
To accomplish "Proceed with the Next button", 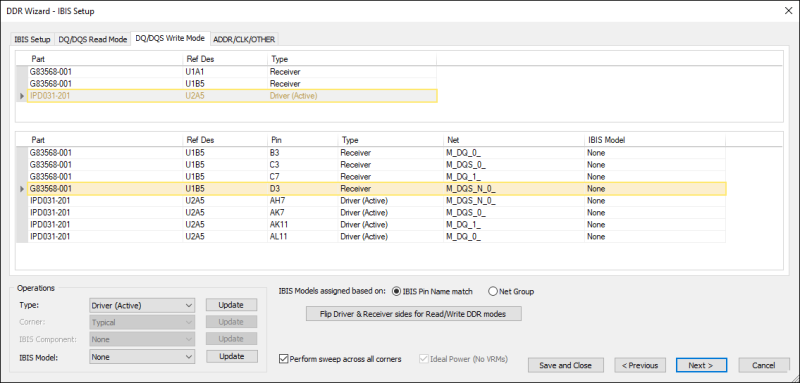I will pos(701,365).
